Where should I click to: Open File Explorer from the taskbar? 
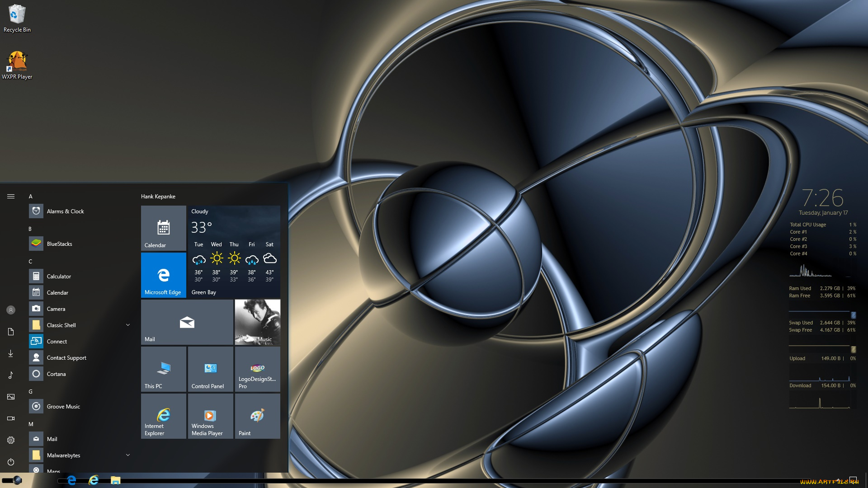pyautogui.click(x=116, y=480)
